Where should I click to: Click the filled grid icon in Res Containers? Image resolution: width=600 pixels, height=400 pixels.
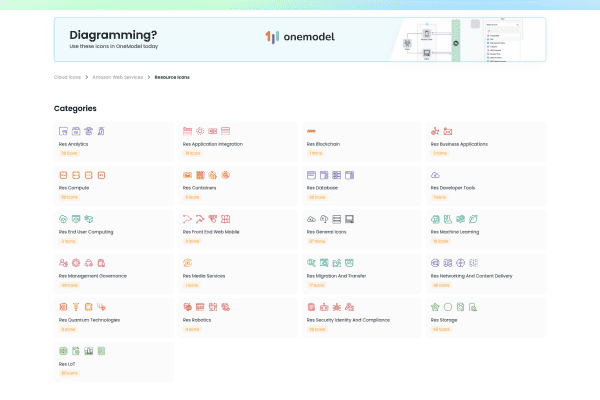(x=200, y=175)
